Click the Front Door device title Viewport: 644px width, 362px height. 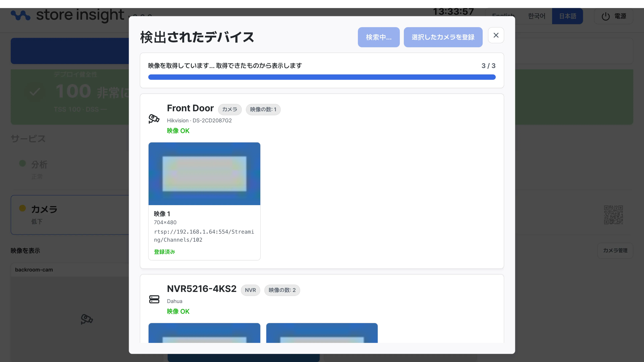tap(190, 108)
